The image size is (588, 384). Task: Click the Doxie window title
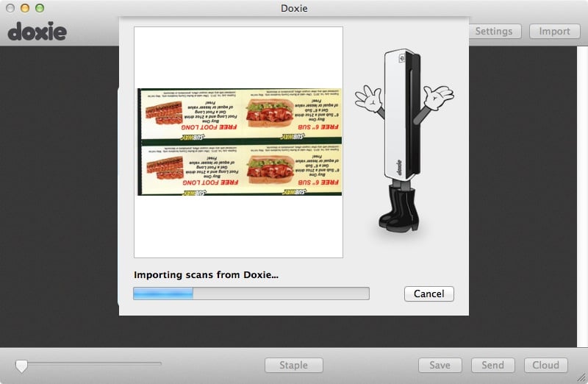294,8
